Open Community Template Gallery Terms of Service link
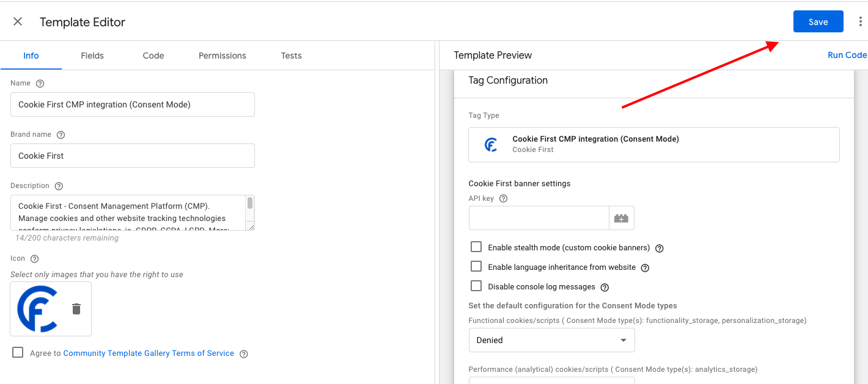868x384 pixels. click(x=149, y=353)
